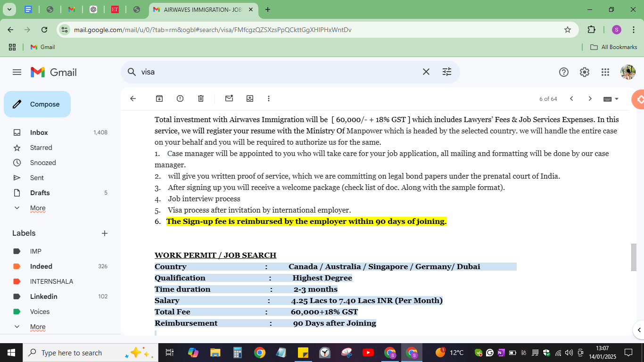Image resolution: width=644 pixels, height=362 pixels.
Task: Open File Explorer from taskbar
Action: 215,353
